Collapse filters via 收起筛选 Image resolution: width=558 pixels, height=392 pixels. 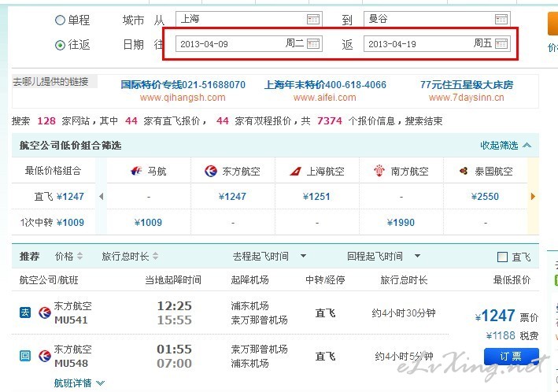click(506, 146)
